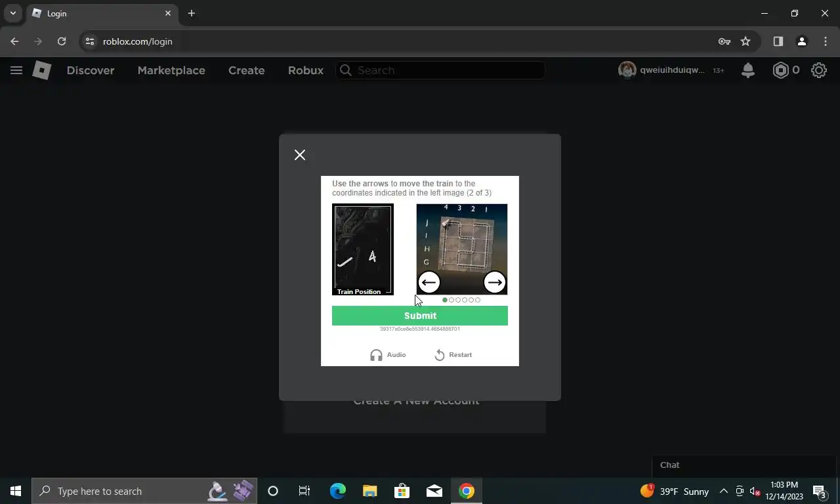Reload the roblox.com/login page
This screenshot has width=840, height=504.
coord(62,41)
